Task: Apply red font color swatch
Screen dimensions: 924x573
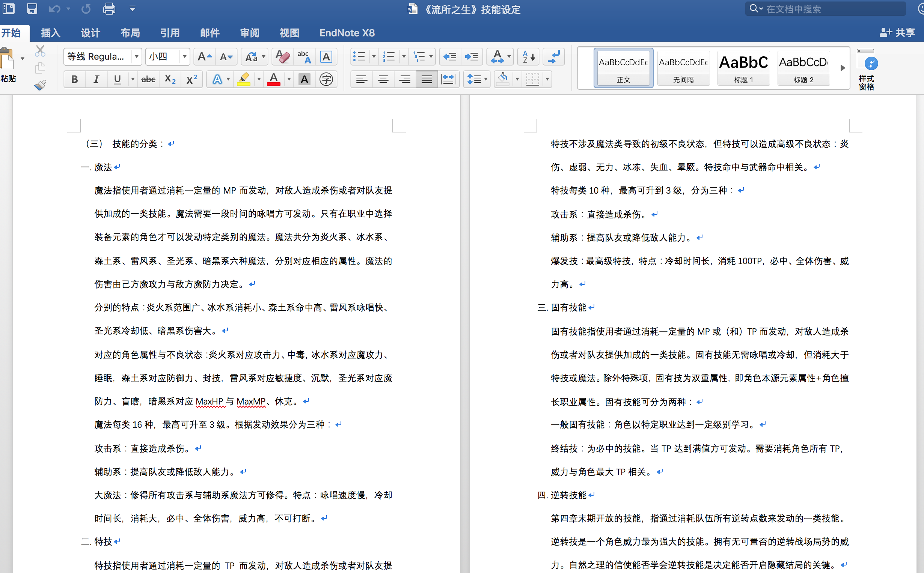Action: coord(274,79)
